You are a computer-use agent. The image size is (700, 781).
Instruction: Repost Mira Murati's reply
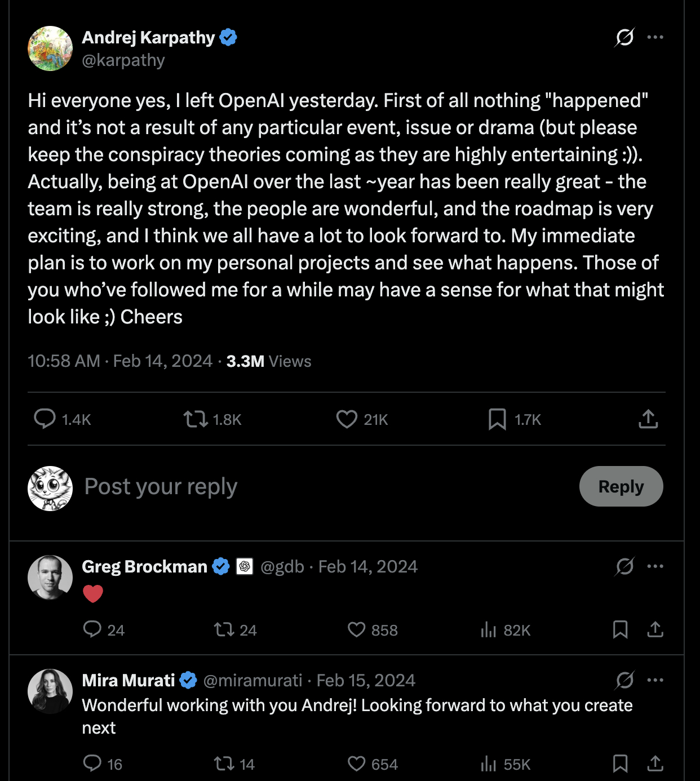224,764
